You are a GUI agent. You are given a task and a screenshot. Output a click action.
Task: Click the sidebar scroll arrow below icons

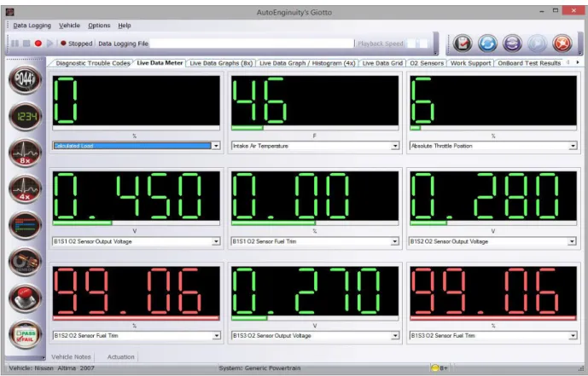click(x=43, y=358)
